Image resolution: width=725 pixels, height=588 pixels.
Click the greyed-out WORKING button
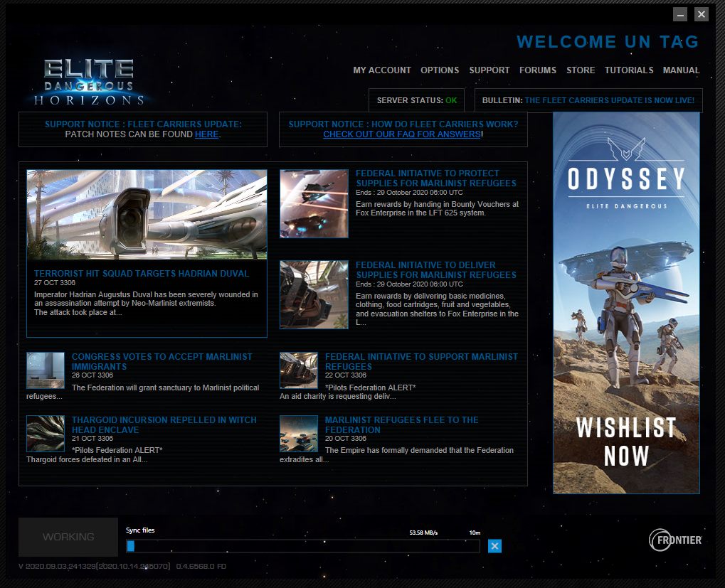68,537
